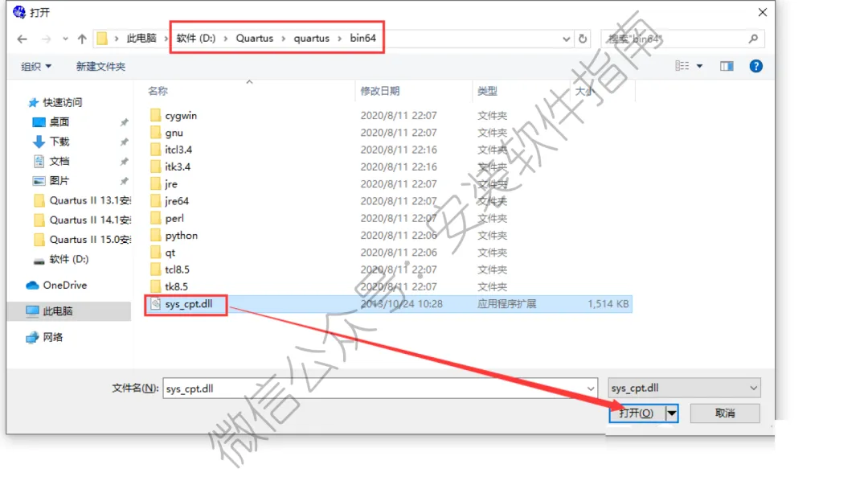Select 此电脑 in the address path
The height and width of the screenshot is (477, 868).
(141, 39)
